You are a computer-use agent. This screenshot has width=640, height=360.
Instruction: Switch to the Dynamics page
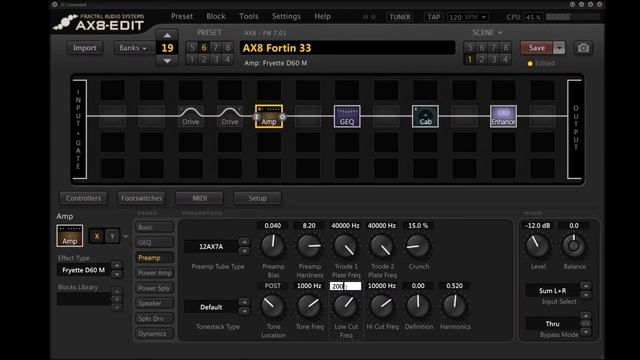pos(155,333)
